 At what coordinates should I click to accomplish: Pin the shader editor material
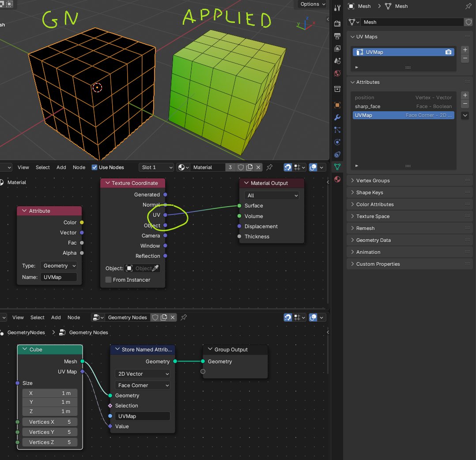[269, 167]
